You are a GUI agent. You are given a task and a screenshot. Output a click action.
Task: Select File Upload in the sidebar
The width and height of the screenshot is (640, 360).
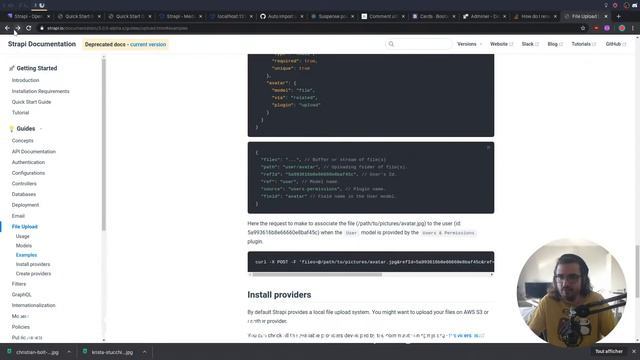pyautogui.click(x=24, y=227)
